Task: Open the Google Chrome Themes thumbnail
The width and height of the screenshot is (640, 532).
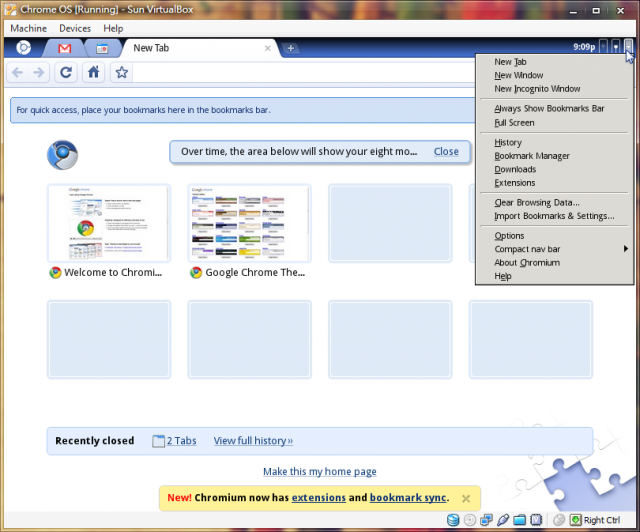Action: 249,223
